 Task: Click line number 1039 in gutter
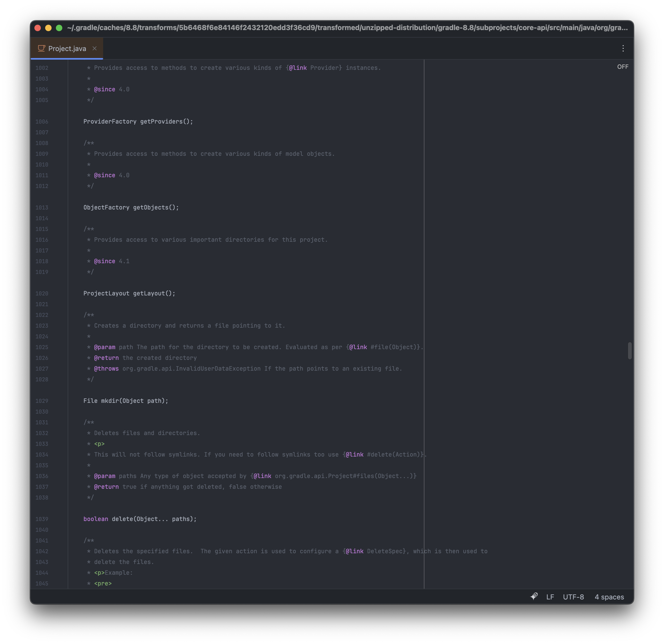(x=42, y=519)
